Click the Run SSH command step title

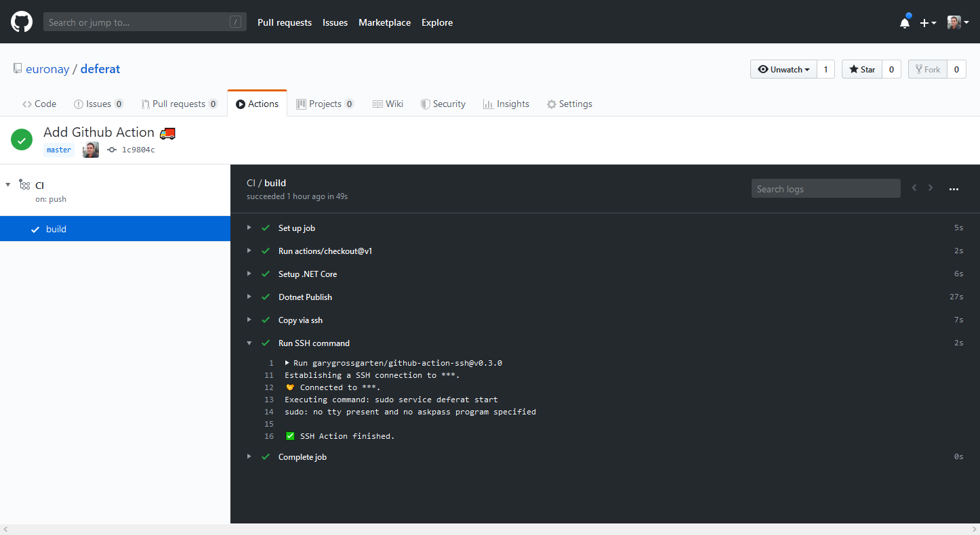314,343
